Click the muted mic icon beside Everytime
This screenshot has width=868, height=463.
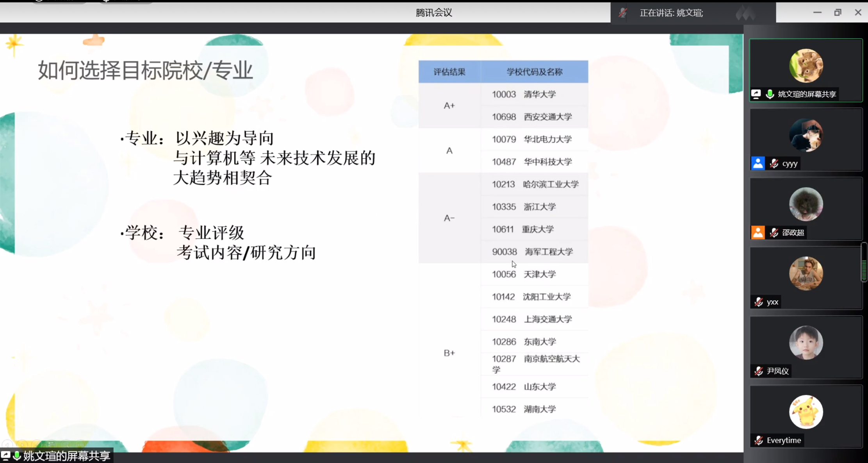[759, 440]
